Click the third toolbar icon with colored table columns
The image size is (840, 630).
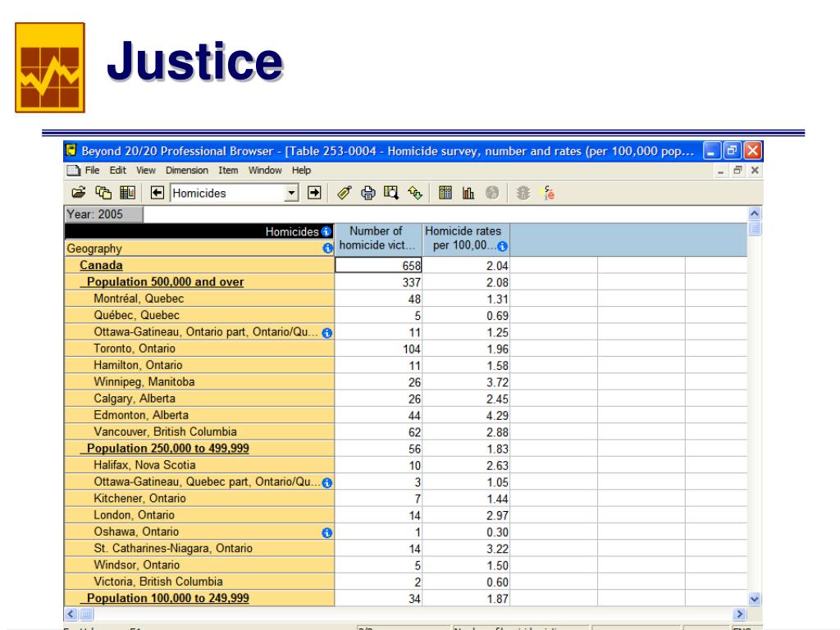click(x=127, y=193)
